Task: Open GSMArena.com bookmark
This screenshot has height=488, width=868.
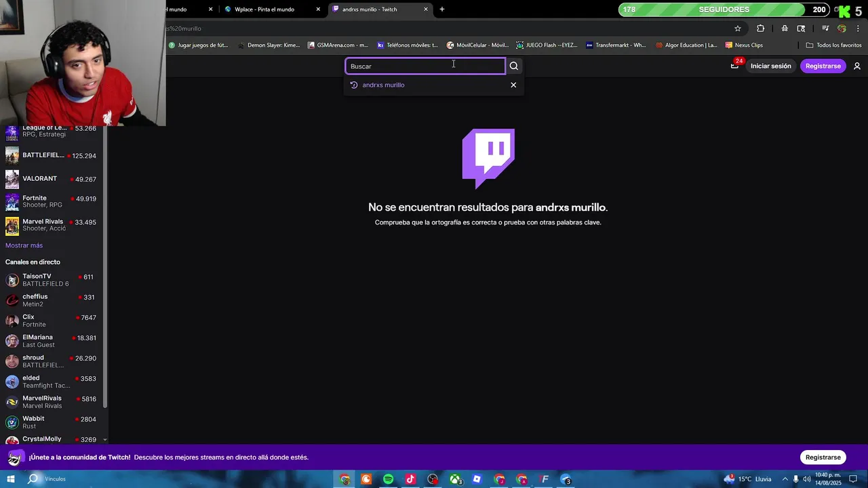Action: tap(338, 45)
